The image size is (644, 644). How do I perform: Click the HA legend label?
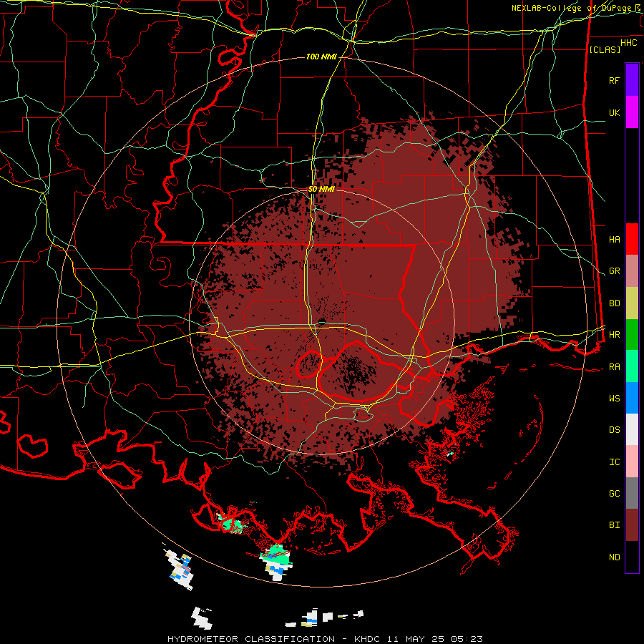click(614, 239)
